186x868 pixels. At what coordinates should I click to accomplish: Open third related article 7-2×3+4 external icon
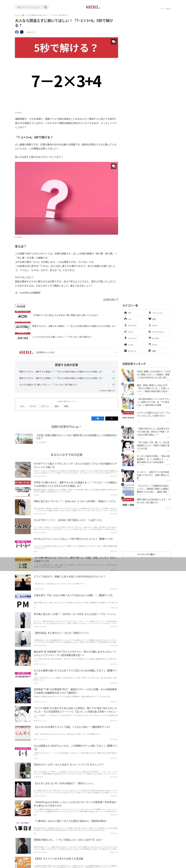click(113, 385)
